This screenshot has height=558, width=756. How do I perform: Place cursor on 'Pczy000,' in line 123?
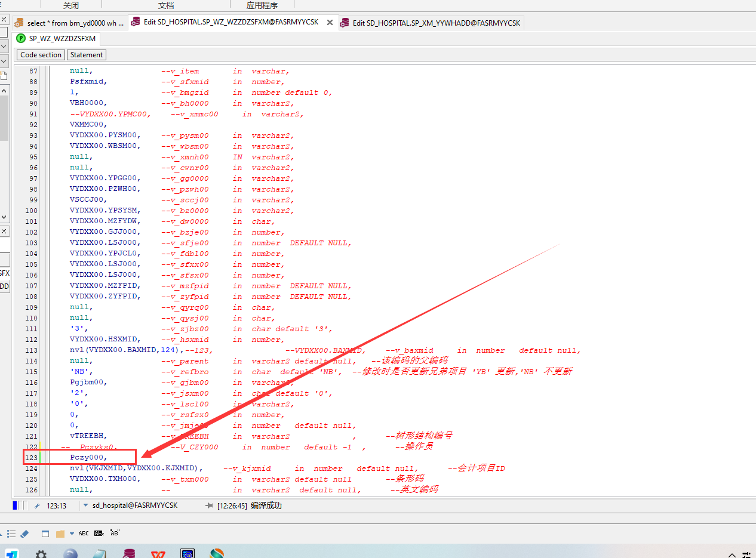(89, 458)
